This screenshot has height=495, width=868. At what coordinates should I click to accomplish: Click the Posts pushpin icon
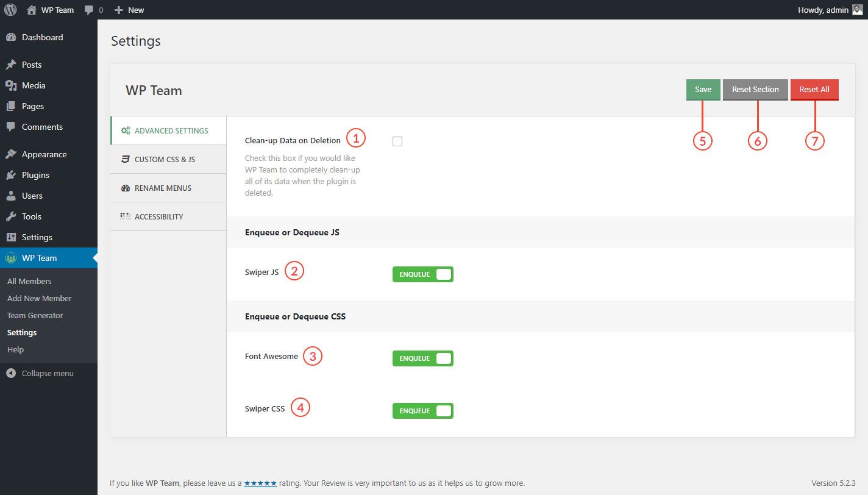[x=11, y=65]
